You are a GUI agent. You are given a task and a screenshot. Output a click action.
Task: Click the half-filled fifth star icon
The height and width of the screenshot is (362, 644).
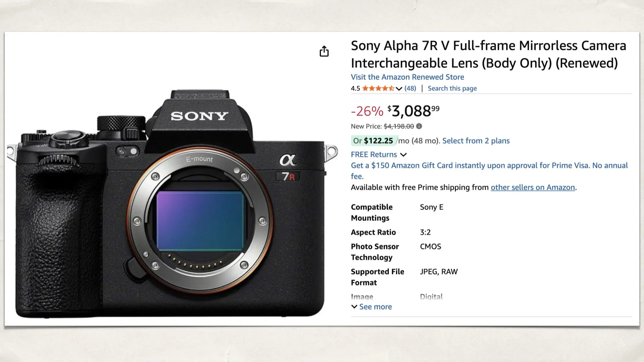(391, 88)
